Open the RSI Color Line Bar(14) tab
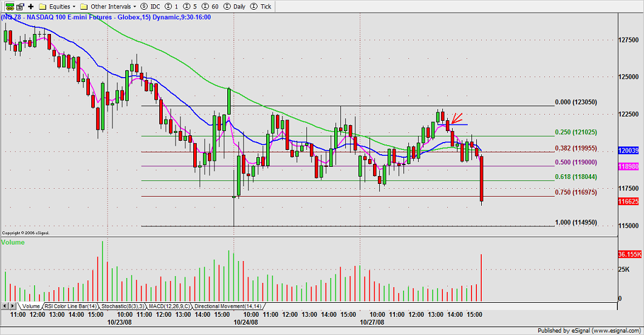The width and height of the screenshot is (644, 335). [70, 306]
